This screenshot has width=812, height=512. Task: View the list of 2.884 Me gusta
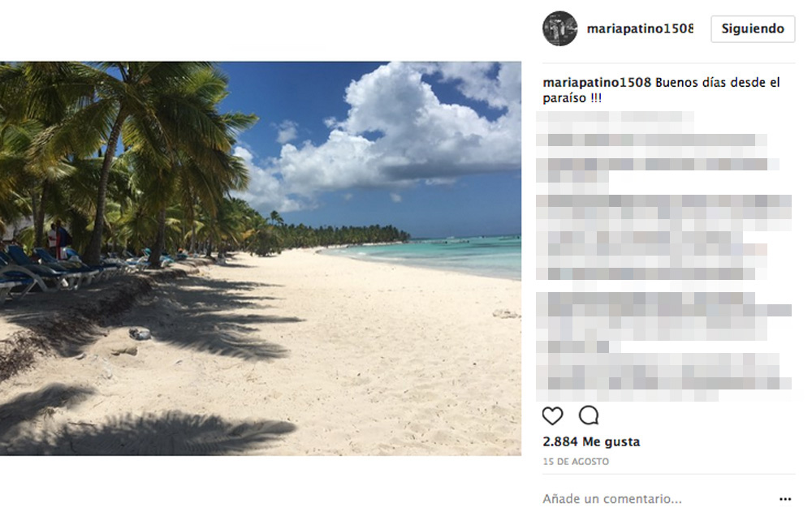coord(591,441)
